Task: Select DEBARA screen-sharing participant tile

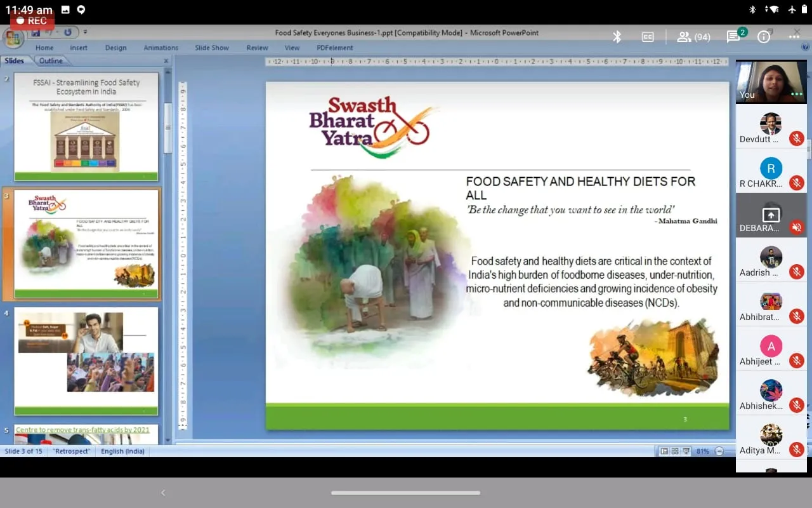Action: pos(771,215)
